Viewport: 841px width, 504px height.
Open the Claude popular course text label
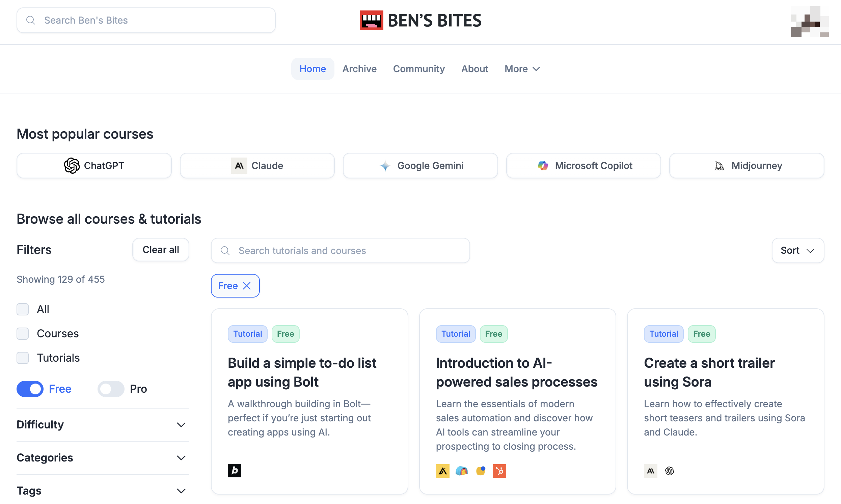coord(267,166)
